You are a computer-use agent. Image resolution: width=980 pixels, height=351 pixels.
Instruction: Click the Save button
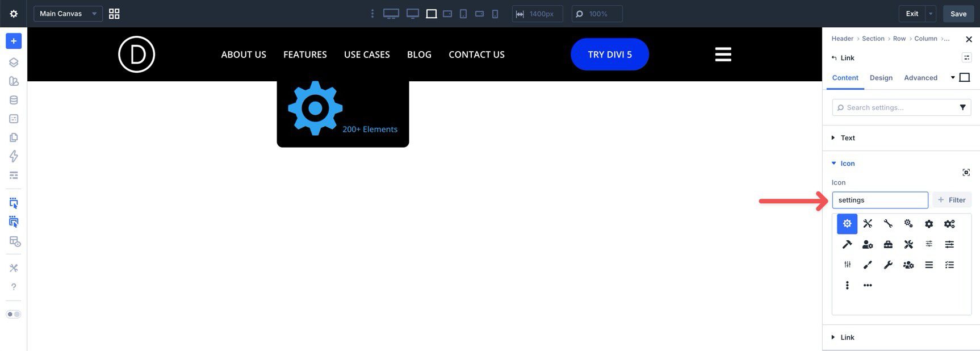pyautogui.click(x=958, y=14)
